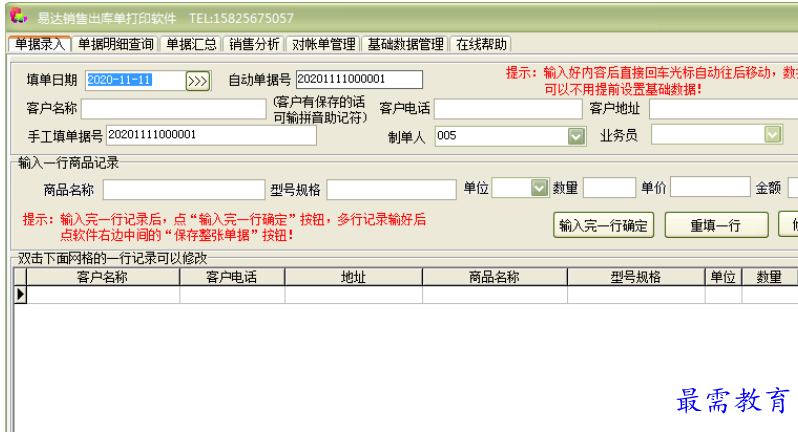The width and height of the screenshot is (798, 432).
Task: Click the 手工填单据号 input field
Action: [211, 135]
